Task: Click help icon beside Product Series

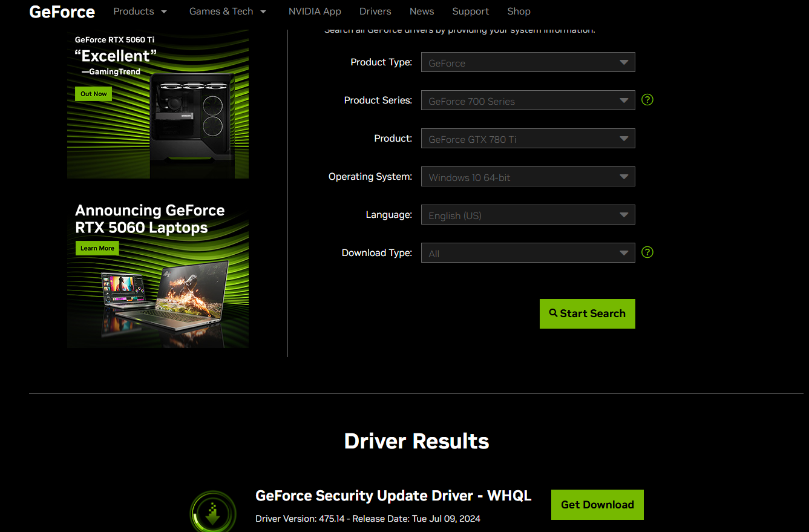Action: (647, 100)
